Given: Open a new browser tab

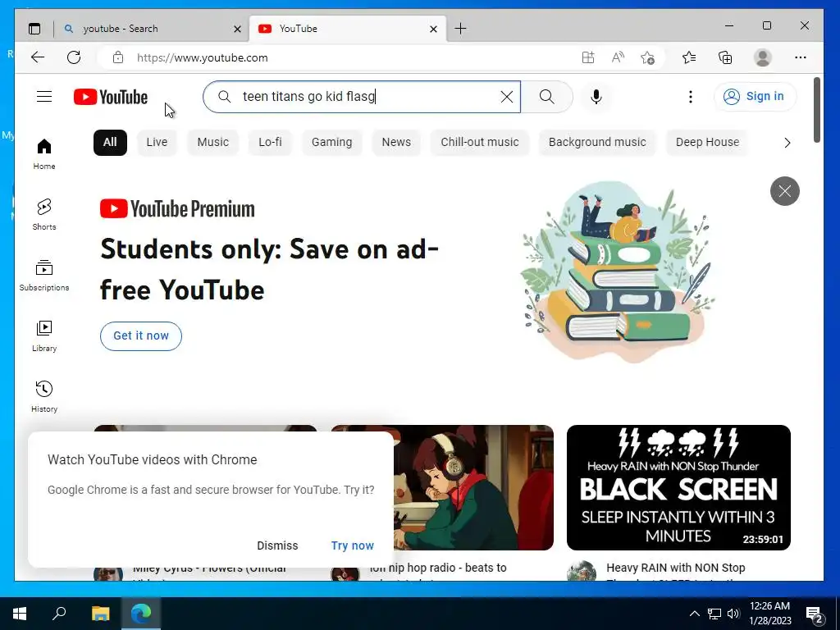Looking at the screenshot, I should (460, 29).
